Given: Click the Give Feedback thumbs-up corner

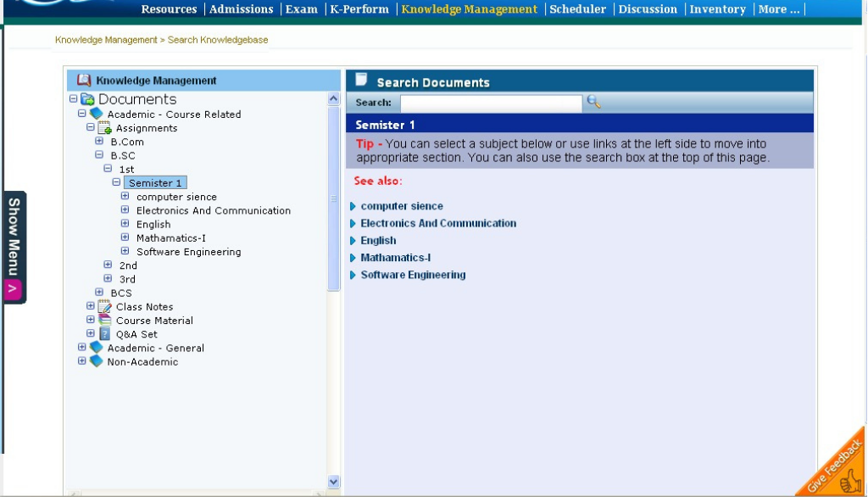Looking at the screenshot, I should 836,466.
